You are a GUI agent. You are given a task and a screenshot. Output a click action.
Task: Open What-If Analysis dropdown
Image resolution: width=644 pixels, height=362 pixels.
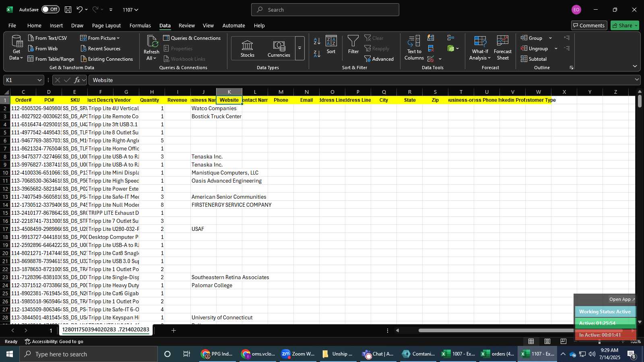(x=480, y=47)
